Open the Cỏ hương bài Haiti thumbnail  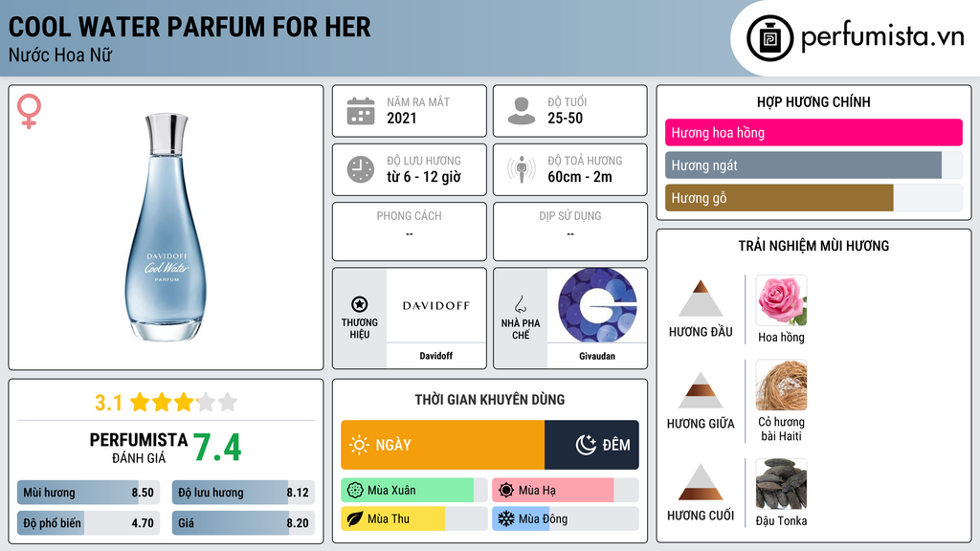tap(781, 385)
